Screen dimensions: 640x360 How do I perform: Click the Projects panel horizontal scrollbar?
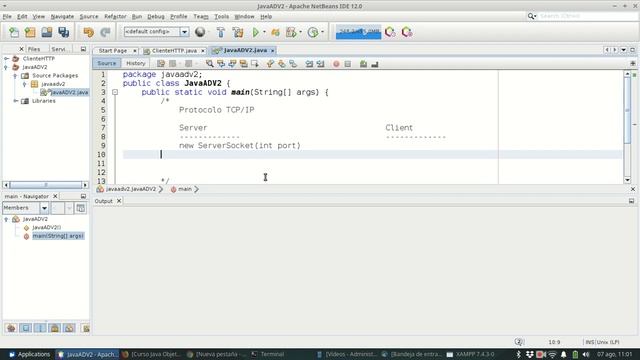(x=46, y=185)
